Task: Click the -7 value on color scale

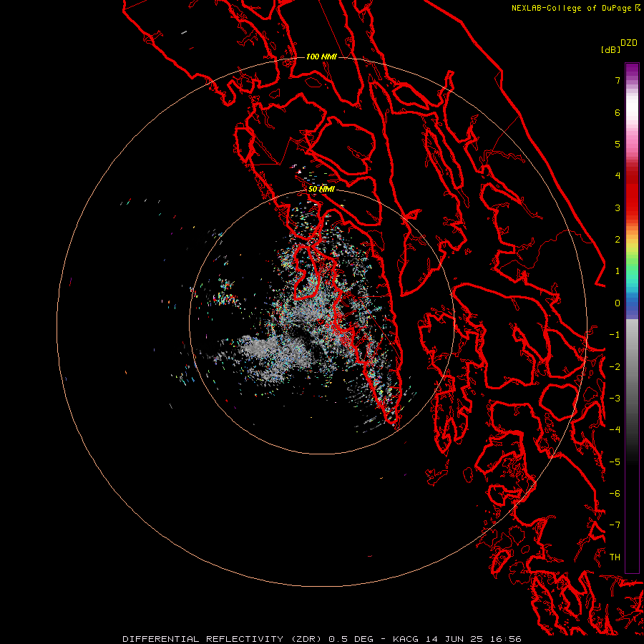Action: (x=615, y=525)
